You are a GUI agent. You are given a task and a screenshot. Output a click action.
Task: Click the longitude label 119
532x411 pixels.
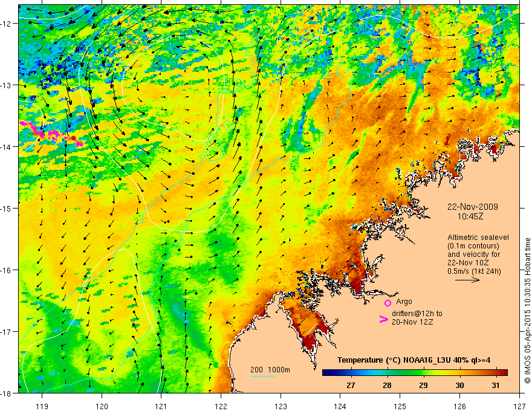42,406
